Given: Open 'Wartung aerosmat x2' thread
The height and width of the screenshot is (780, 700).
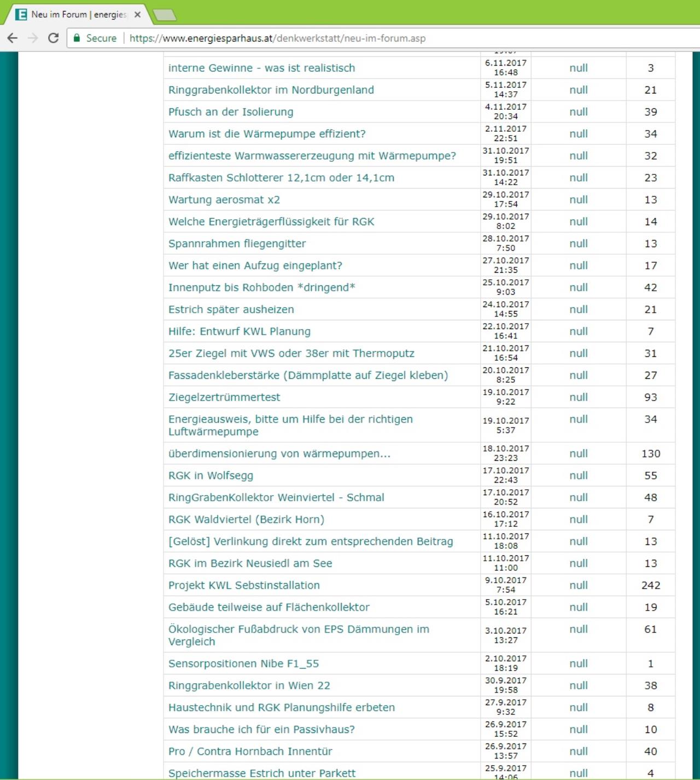Looking at the screenshot, I should (224, 200).
